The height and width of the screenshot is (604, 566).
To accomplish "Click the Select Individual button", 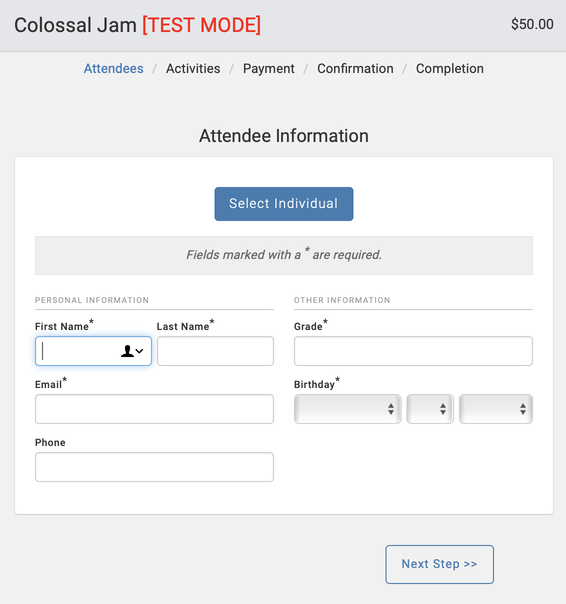I will click(284, 204).
